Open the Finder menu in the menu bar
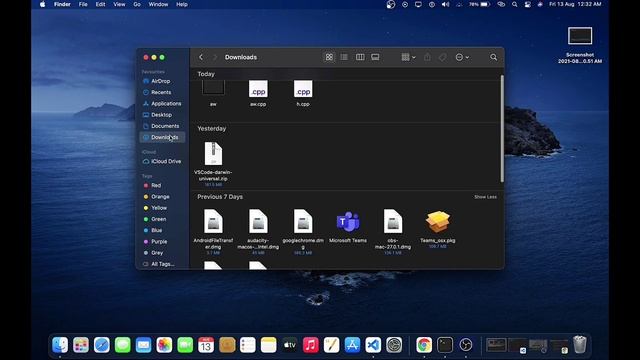The height and width of the screenshot is (360, 640). 62,4
